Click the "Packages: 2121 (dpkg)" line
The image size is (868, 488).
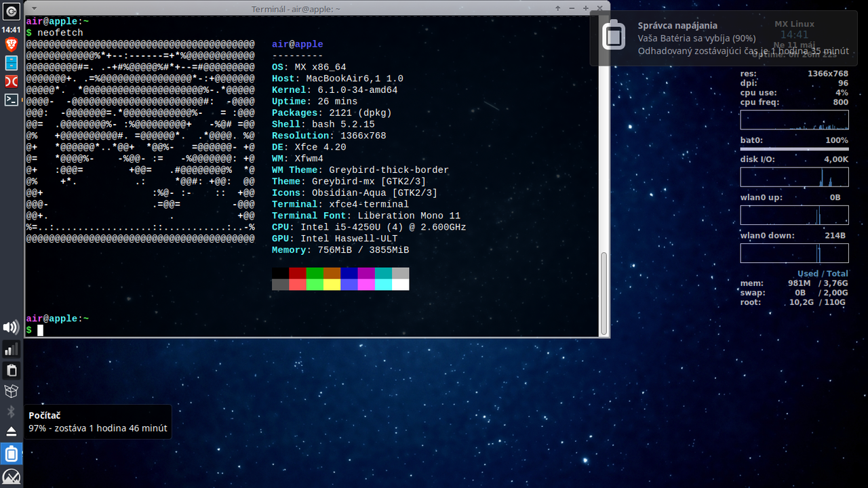coord(332,113)
